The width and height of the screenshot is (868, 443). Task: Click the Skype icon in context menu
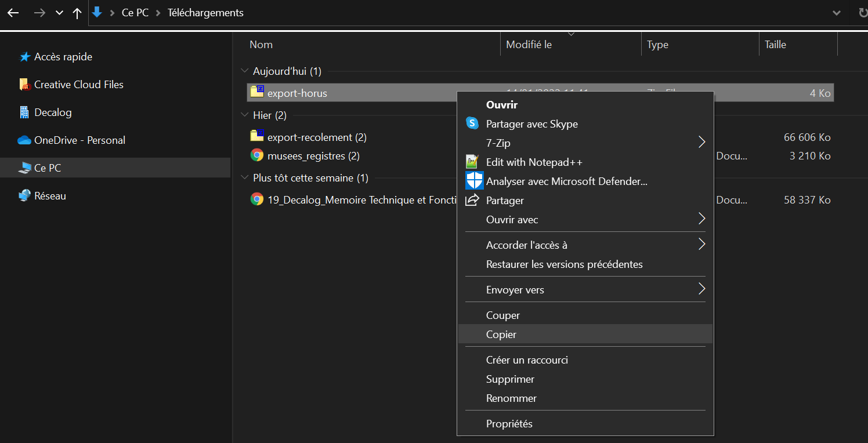point(472,124)
